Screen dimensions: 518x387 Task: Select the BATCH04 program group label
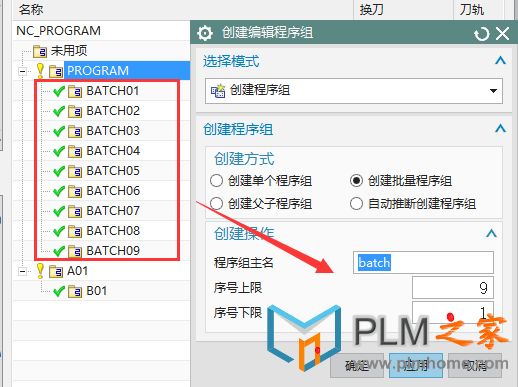113,151
